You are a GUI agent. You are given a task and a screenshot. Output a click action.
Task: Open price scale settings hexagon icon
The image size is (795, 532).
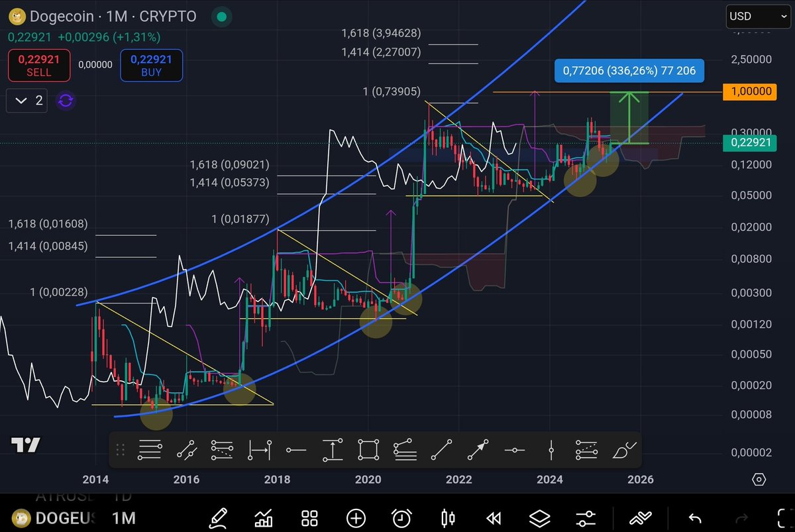(x=759, y=480)
